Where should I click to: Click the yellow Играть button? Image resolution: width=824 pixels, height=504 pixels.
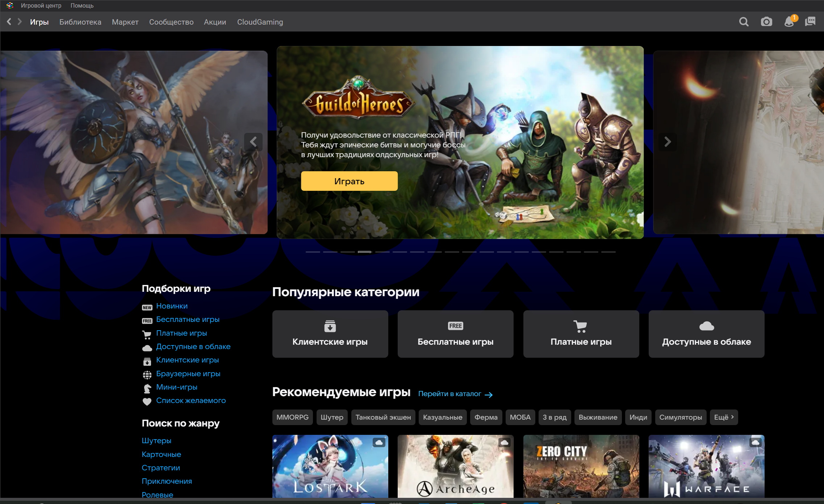pos(349,181)
